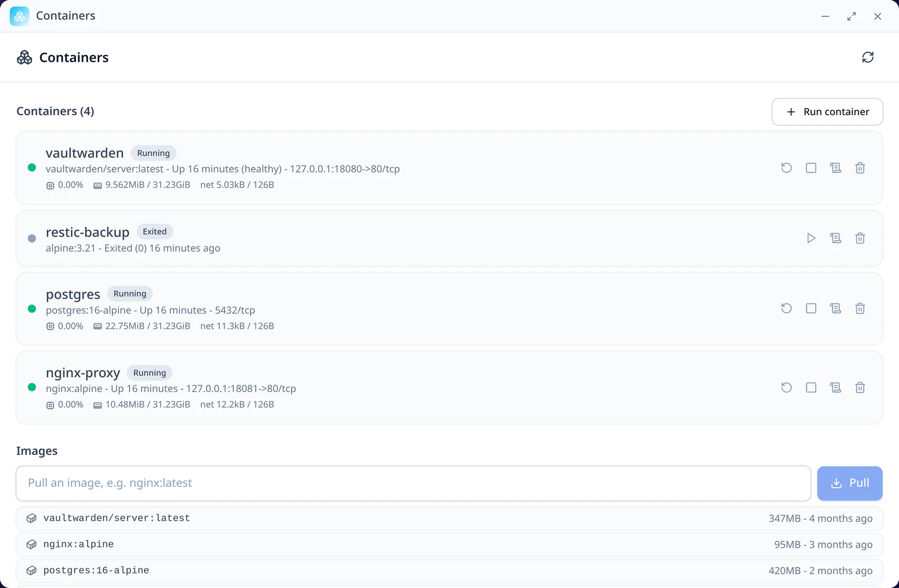The image size is (899, 588).
Task: Click the Containers header cube icon
Action: pyautogui.click(x=24, y=57)
